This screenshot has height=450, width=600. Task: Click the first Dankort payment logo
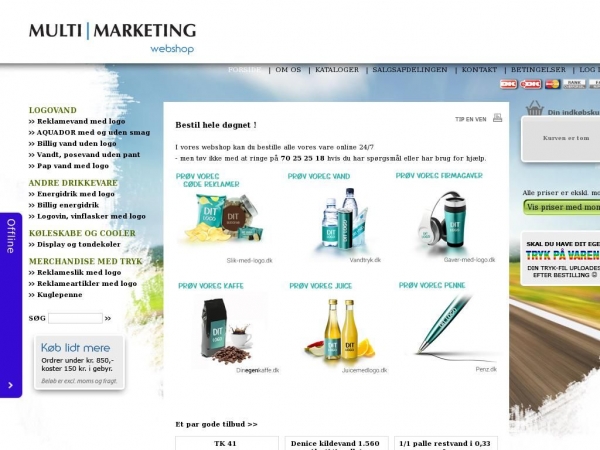pyautogui.click(x=508, y=84)
